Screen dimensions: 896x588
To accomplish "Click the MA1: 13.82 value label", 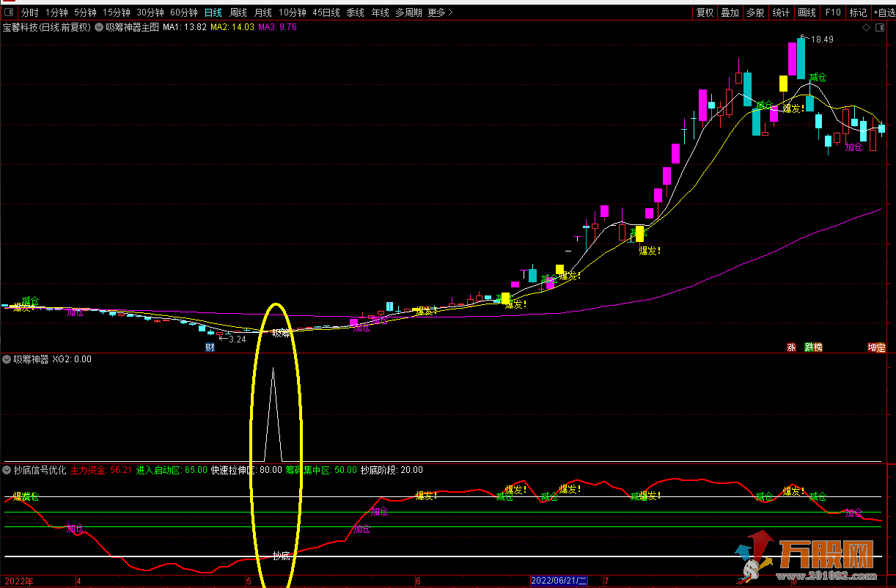I will point(184,28).
